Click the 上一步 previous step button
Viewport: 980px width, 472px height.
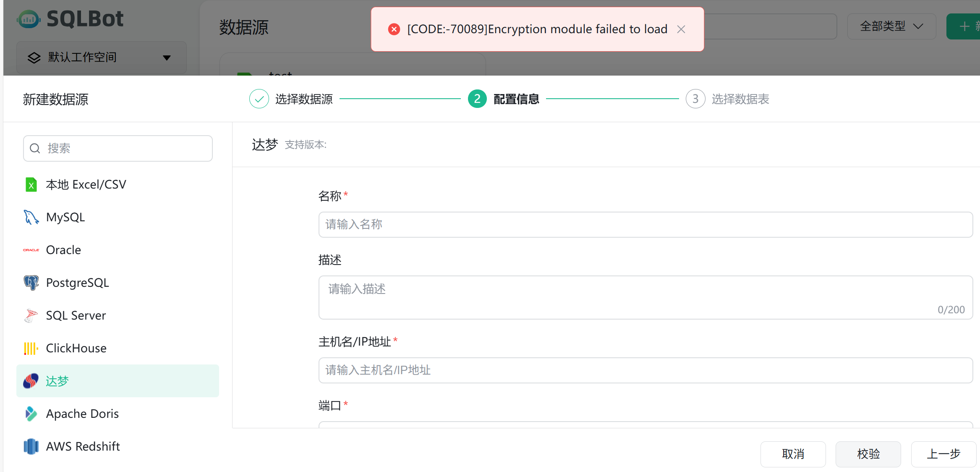point(943,454)
